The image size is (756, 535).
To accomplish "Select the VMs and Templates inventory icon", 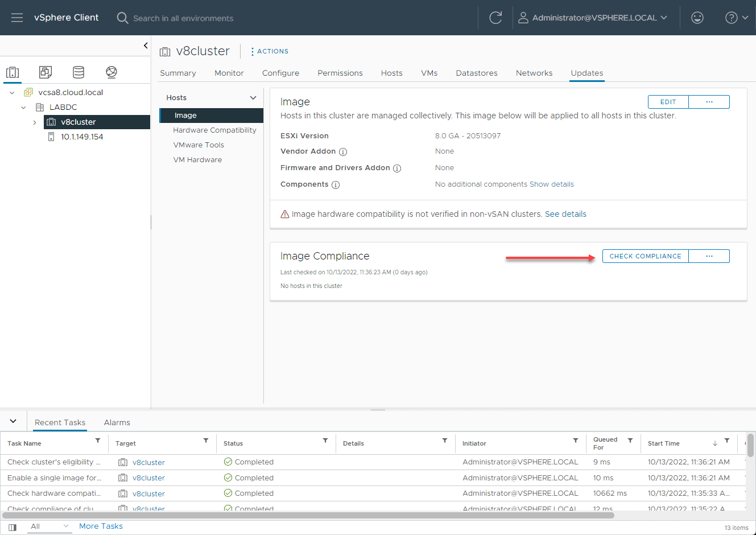I will [46, 72].
